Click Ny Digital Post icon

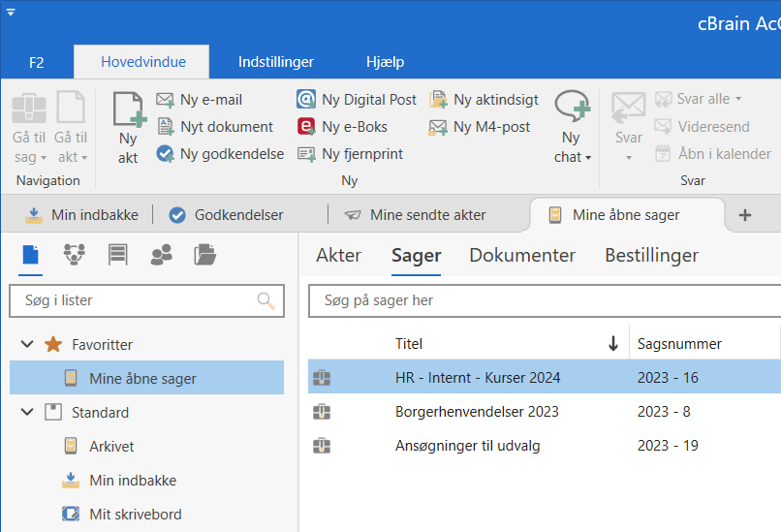pyautogui.click(x=306, y=100)
